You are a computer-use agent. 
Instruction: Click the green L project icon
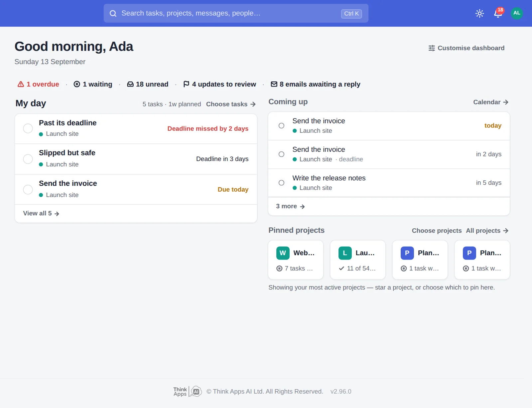pos(345,253)
